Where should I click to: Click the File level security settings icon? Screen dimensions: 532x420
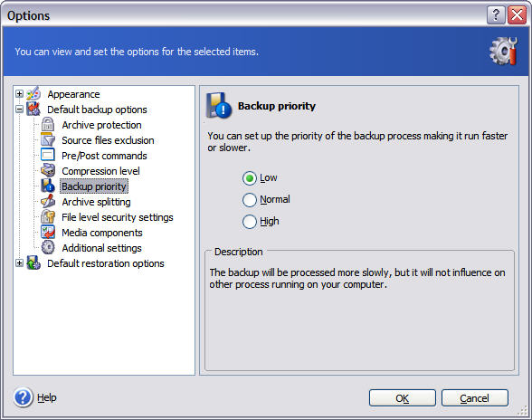click(48, 216)
